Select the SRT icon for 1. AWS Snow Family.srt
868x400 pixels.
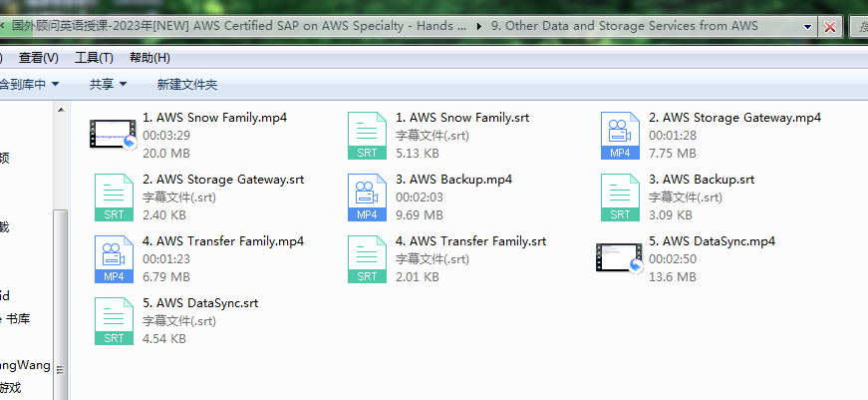click(x=367, y=136)
